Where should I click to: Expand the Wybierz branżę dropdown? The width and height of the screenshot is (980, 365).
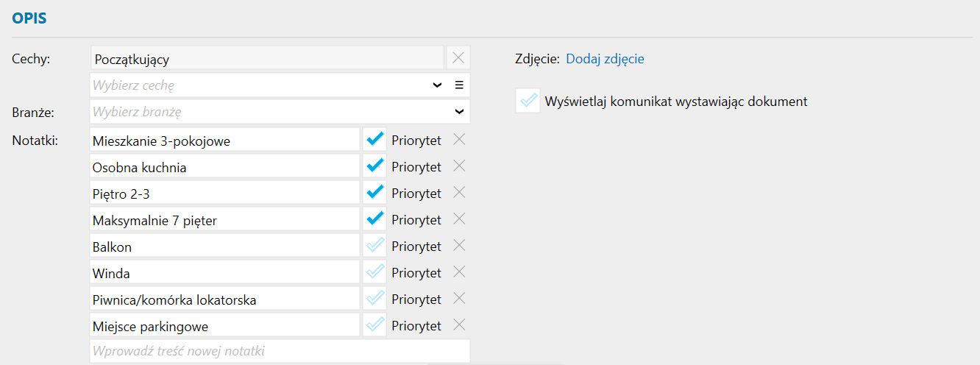point(460,112)
